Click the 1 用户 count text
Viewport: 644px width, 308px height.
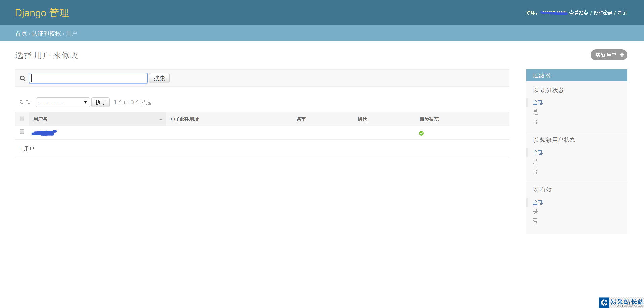click(27, 149)
